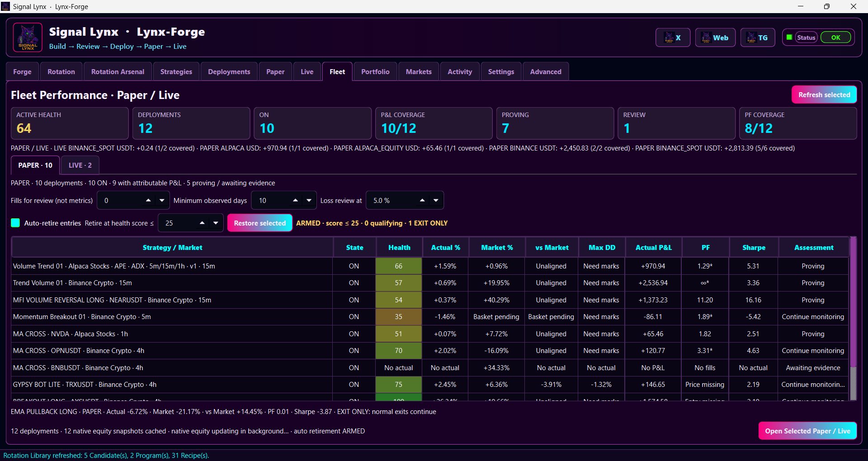Select the PAPER · 10 sub-tab
Image resolution: width=868 pixels, height=461 pixels.
(x=35, y=165)
